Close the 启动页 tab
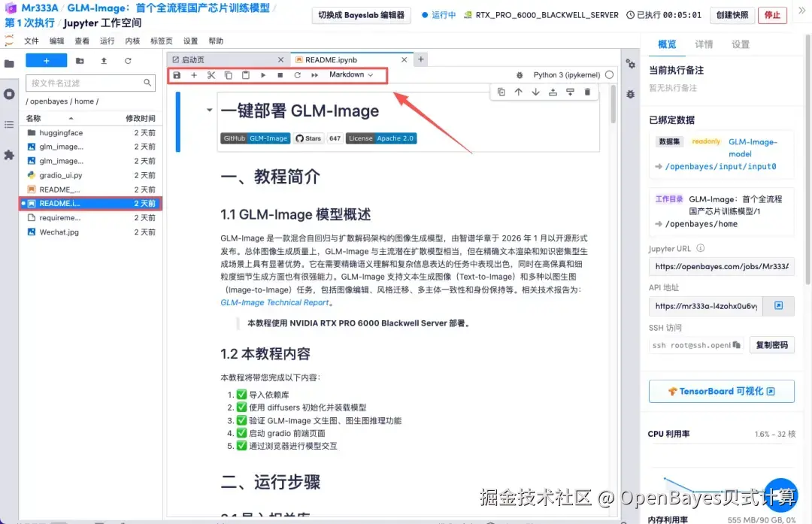Screen dimensions: 812x524 [280, 60]
